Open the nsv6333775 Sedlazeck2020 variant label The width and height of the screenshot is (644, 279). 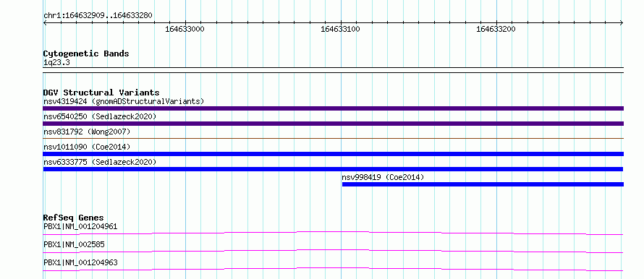[100, 162]
